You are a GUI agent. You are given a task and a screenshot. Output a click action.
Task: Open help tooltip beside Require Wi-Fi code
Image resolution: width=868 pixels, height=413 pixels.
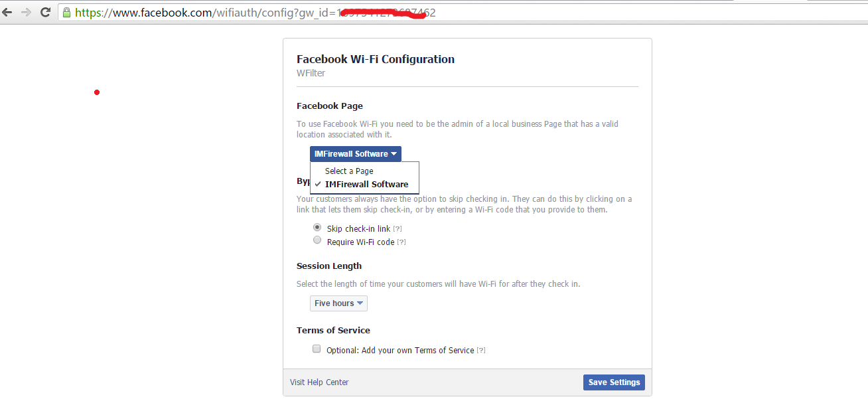coord(401,242)
